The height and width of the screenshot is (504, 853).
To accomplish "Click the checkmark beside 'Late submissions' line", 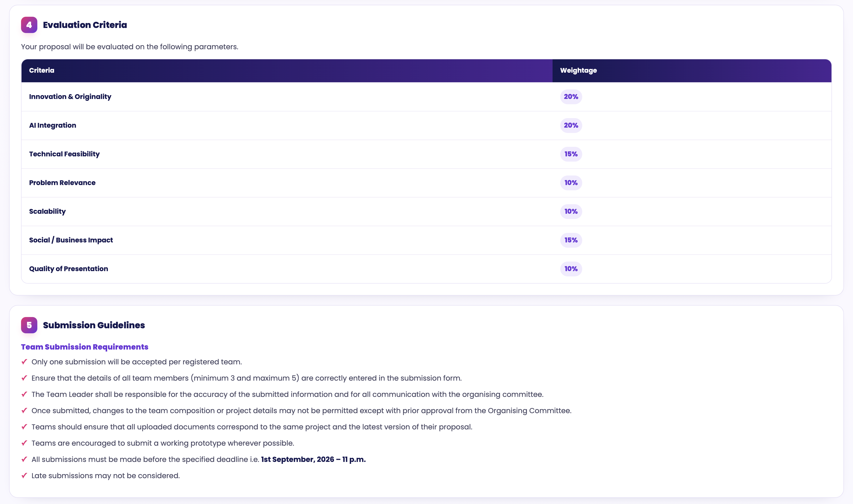I will [x=24, y=476].
